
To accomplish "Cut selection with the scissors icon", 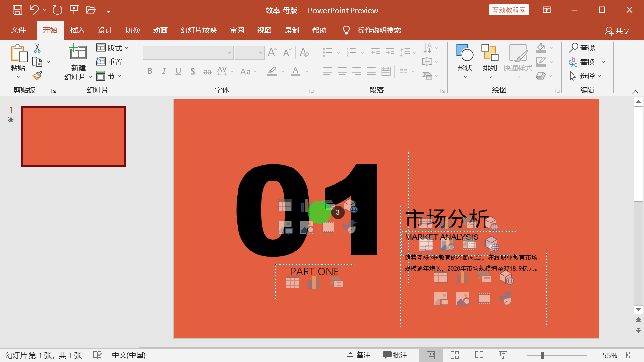I will 37,48.
